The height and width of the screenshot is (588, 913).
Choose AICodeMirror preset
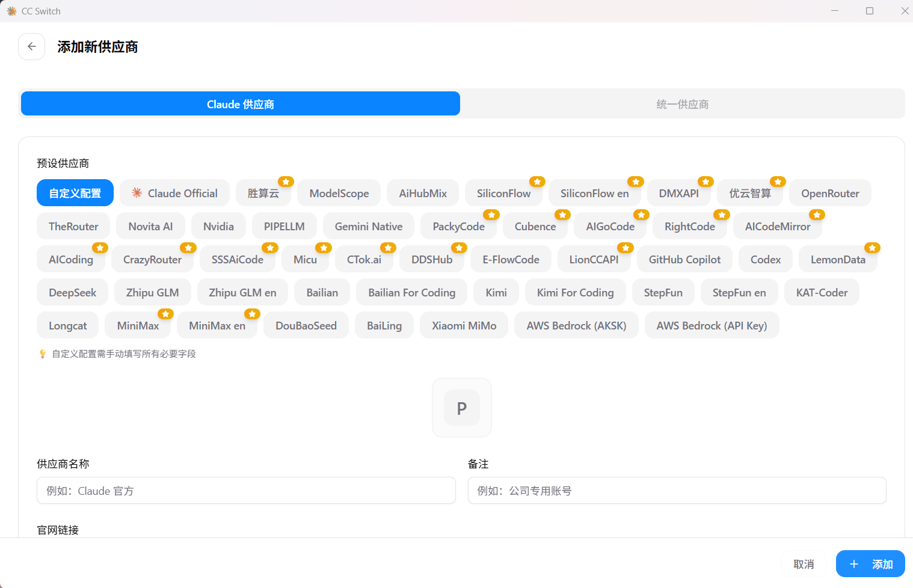778,226
